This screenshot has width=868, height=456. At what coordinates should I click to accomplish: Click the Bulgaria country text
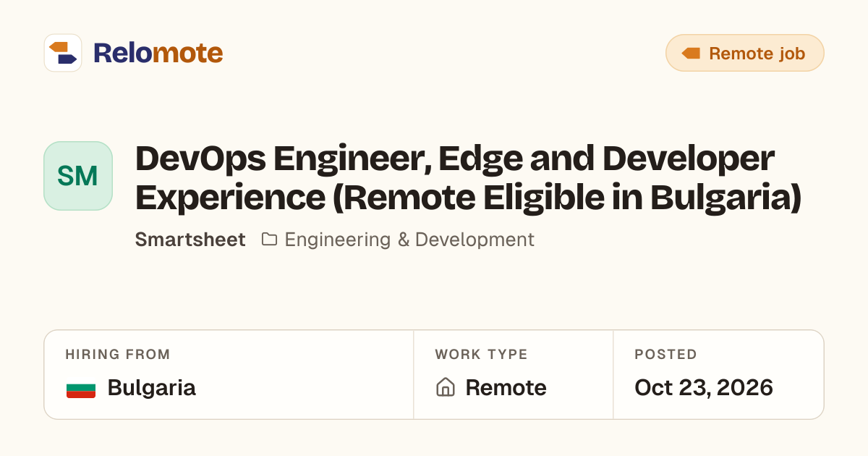click(x=152, y=388)
